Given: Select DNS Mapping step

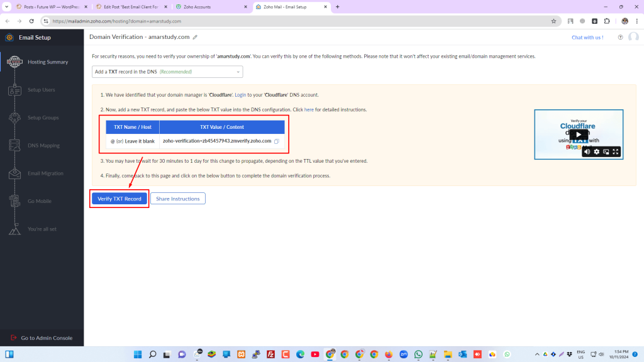Looking at the screenshot, I should click(x=43, y=146).
